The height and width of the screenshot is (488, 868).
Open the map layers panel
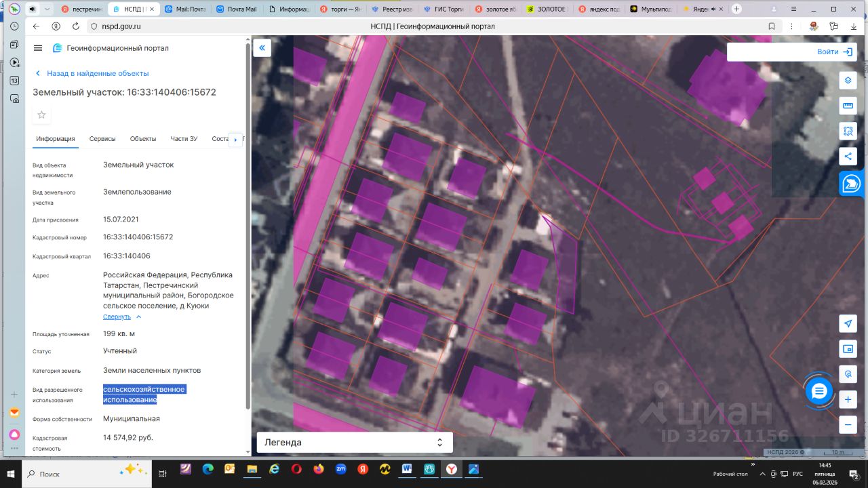848,81
